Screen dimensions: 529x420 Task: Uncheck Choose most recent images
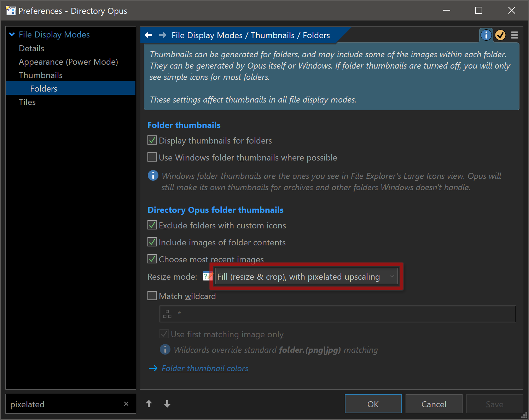[152, 259]
